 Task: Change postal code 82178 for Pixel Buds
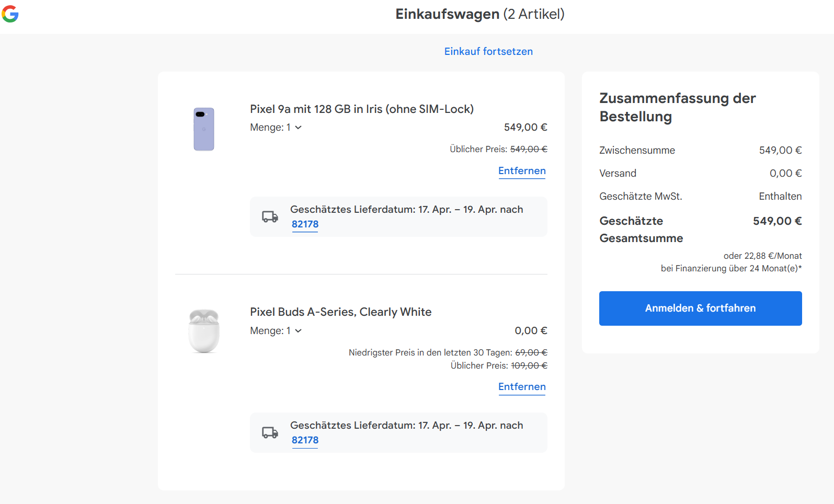point(305,440)
